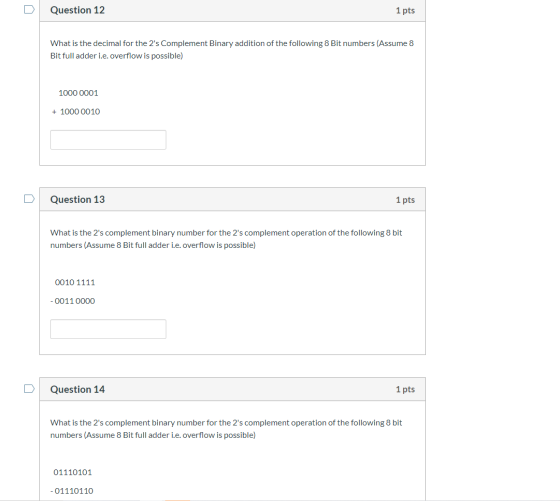The image size is (560, 501).
Task: Click the answer field under 0011 0000
Action: point(108,329)
